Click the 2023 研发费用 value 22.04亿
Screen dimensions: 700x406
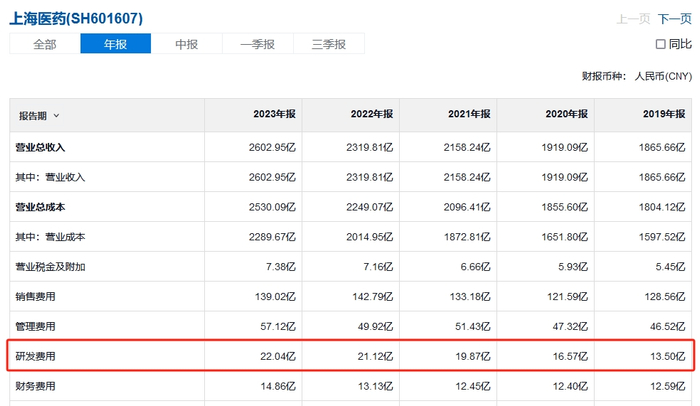pos(272,356)
